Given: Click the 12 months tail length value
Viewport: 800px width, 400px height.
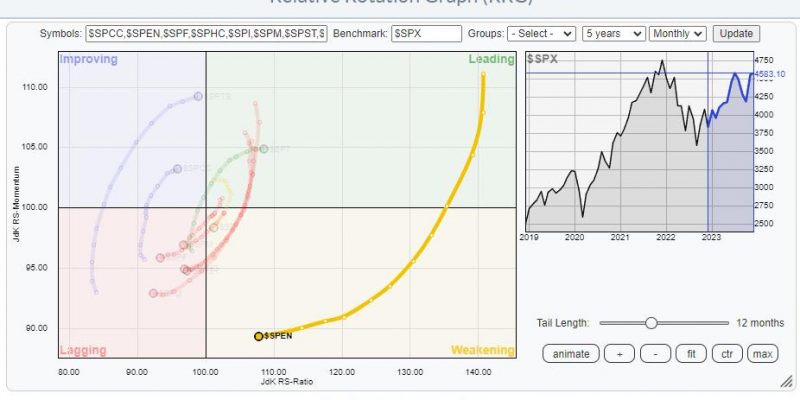Looking at the screenshot, I should pyautogui.click(x=760, y=323).
